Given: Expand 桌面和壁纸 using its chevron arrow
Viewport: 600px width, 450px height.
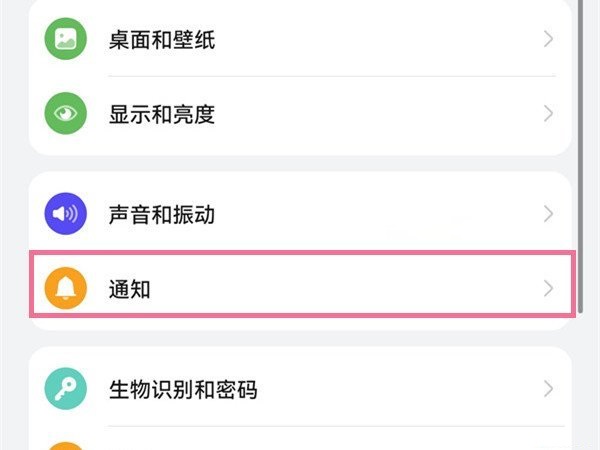Looking at the screenshot, I should pyautogui.click(x=548, y=40).
